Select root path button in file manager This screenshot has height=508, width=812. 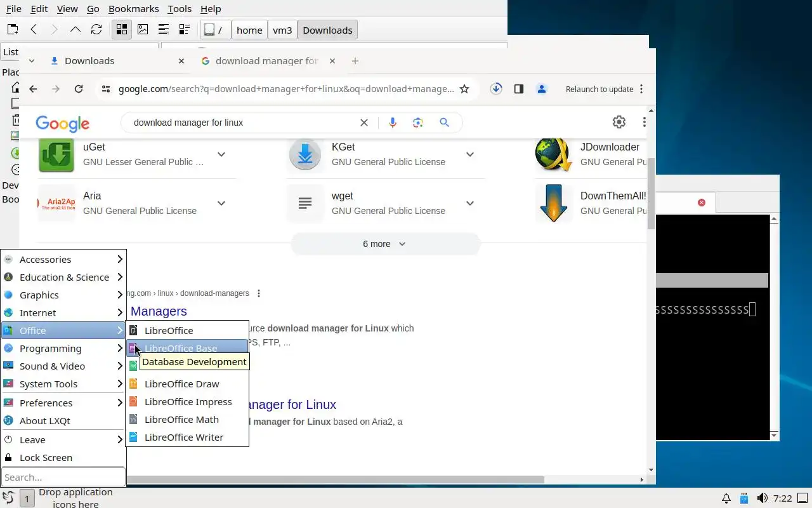tap(214, 30)
